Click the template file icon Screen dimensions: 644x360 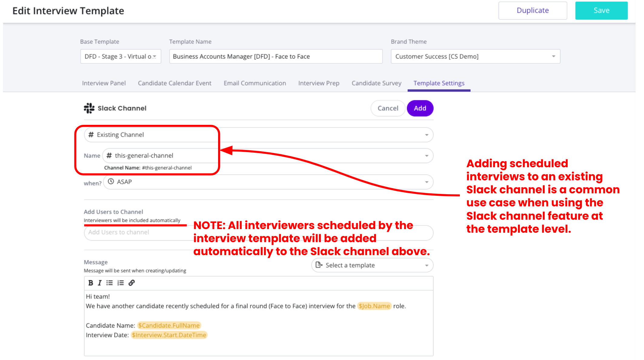click(319, 265)
